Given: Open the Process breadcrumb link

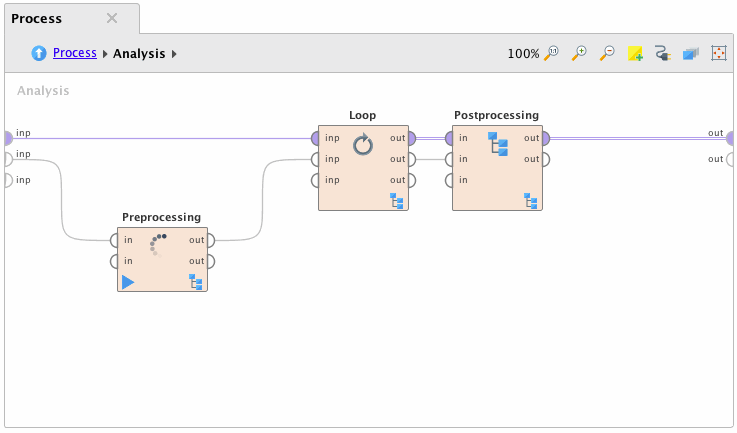Looking at the screenshot, I should (75, 53).
